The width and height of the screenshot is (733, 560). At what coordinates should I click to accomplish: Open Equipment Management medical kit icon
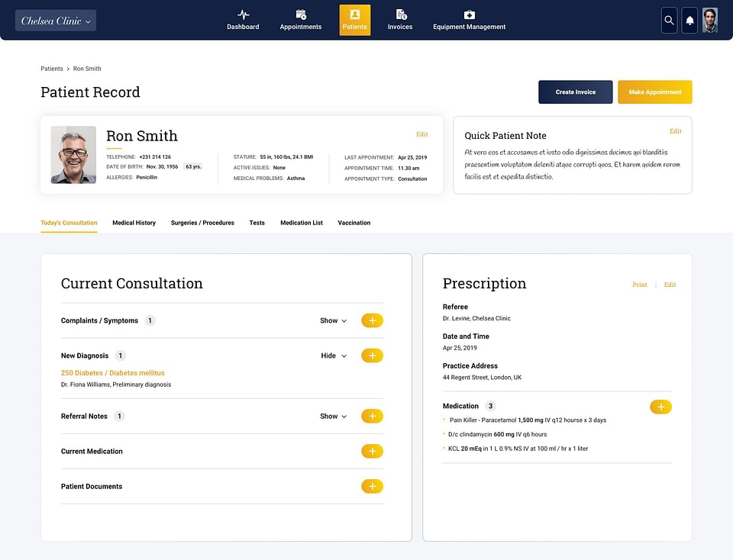(470, 14)
